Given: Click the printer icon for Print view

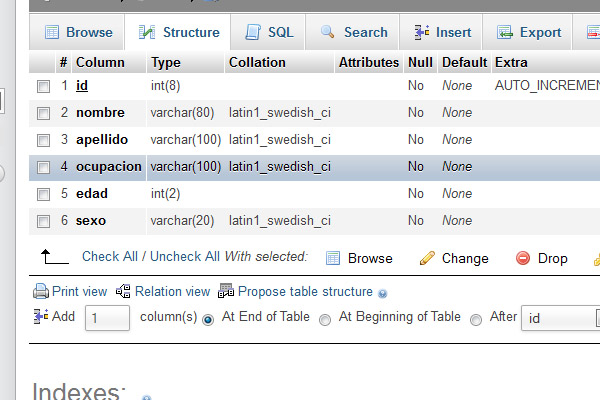Looking at the screenshot, I should 41,292.
